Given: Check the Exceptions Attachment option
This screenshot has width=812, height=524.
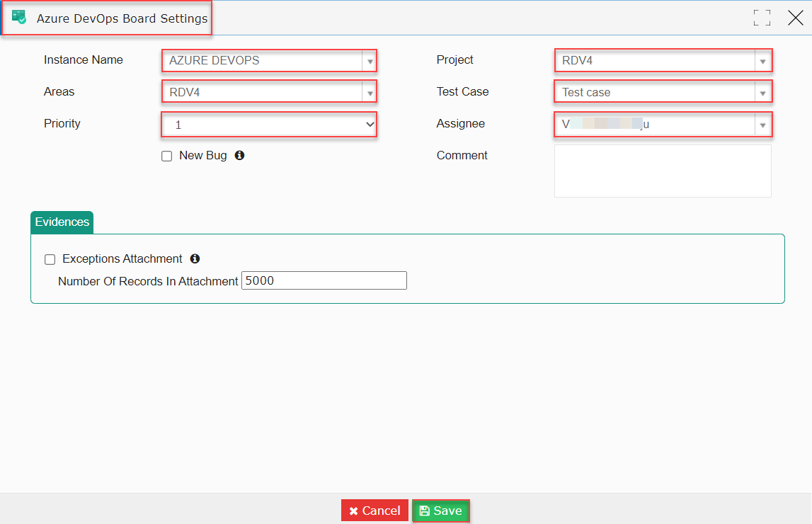Looking at the screenshot, I should 50,259.
